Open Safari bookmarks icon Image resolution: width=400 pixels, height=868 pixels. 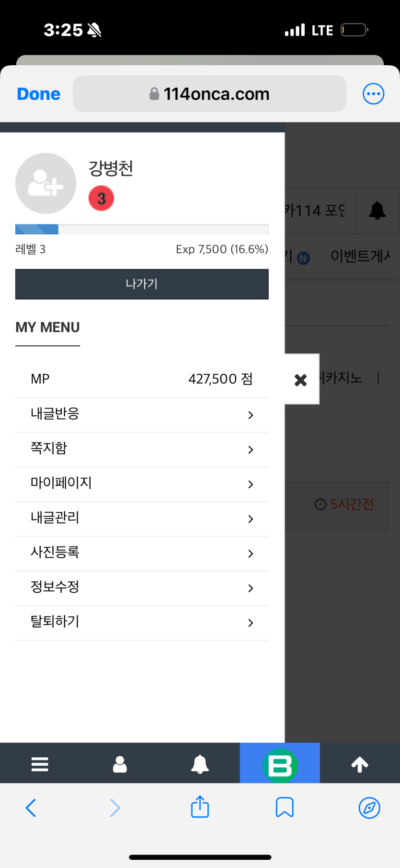pyautogui.click(x=285, y=807)
